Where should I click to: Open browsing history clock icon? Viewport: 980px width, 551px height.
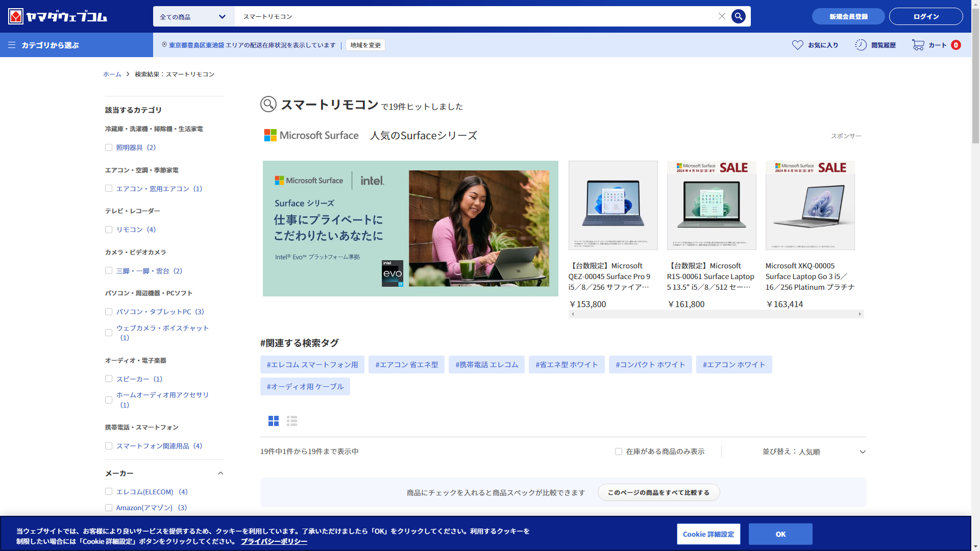861,45
